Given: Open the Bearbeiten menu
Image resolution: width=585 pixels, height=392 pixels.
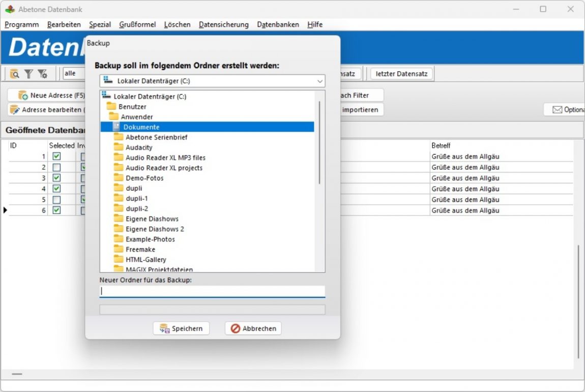Looking at the screenshot, I should [x=64, y=24].
